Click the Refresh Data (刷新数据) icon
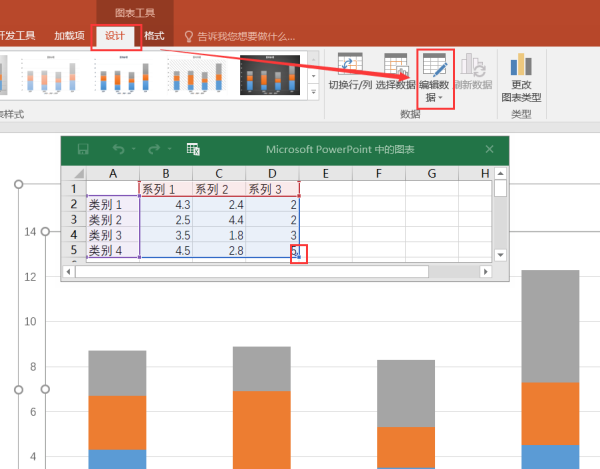Screen dimensions: 600x469 coord(473,67)
